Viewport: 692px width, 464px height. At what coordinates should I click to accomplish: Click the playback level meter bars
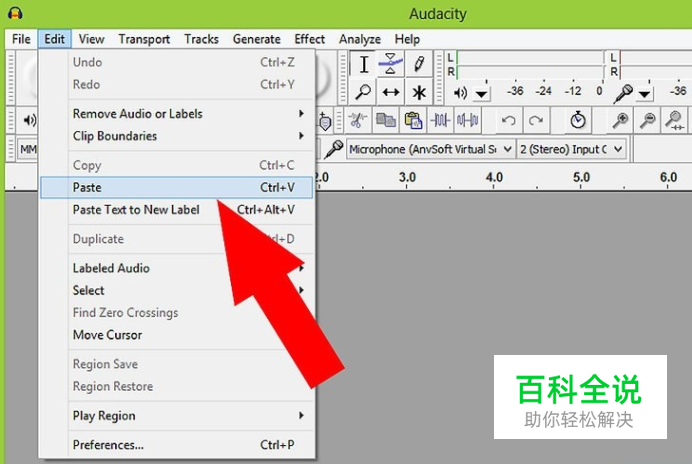coord(530,65)
